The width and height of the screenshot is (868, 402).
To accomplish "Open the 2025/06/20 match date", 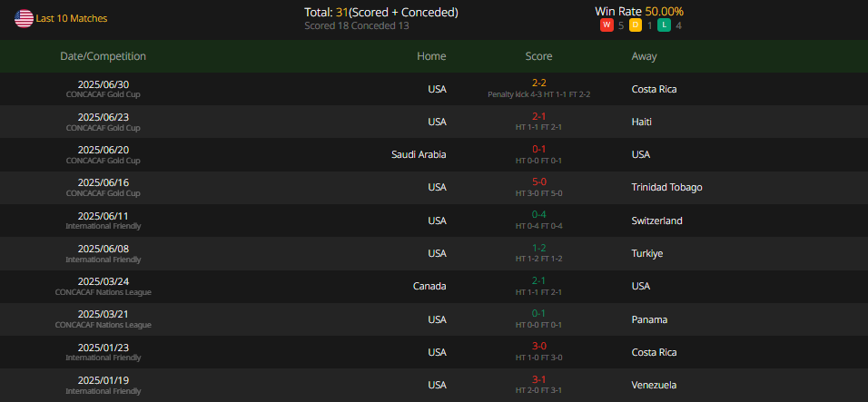I will click(103, 150).
